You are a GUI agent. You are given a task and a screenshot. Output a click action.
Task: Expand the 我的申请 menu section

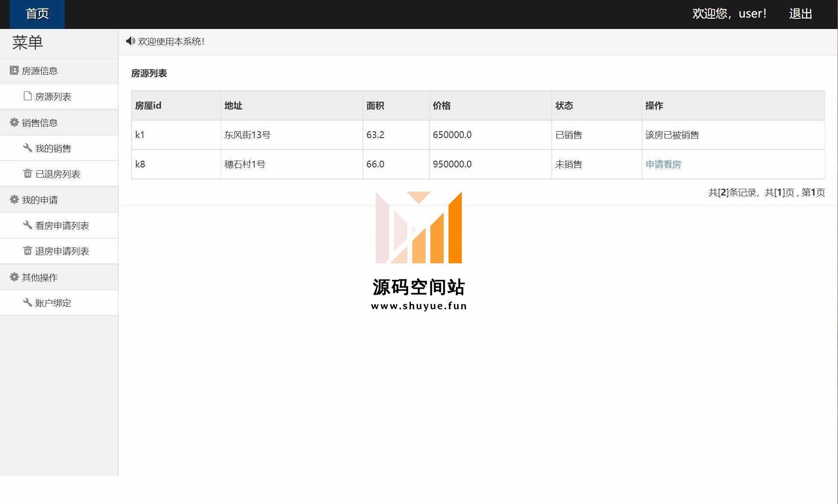(59, 200)
